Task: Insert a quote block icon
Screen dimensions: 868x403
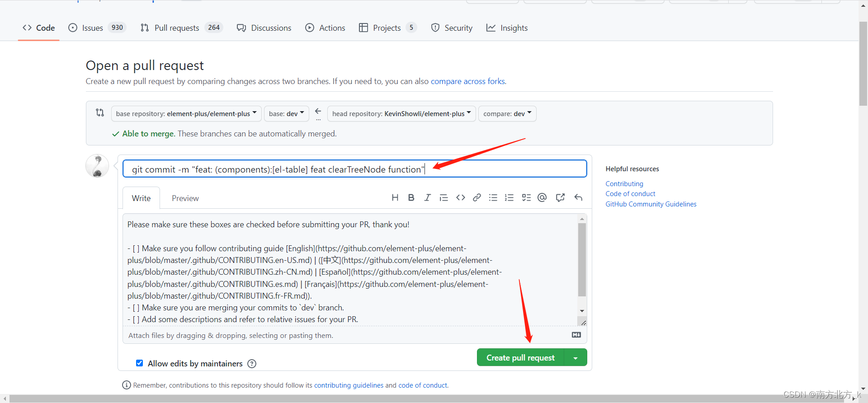Action: tap(444, 197)
